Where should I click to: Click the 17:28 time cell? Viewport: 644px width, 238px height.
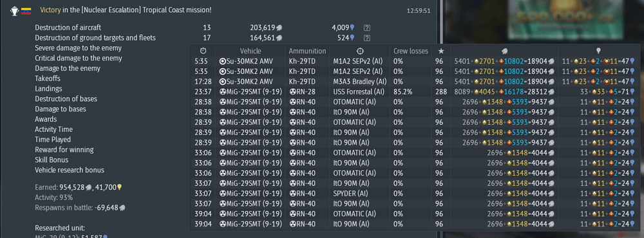click(x=203, y=82)
